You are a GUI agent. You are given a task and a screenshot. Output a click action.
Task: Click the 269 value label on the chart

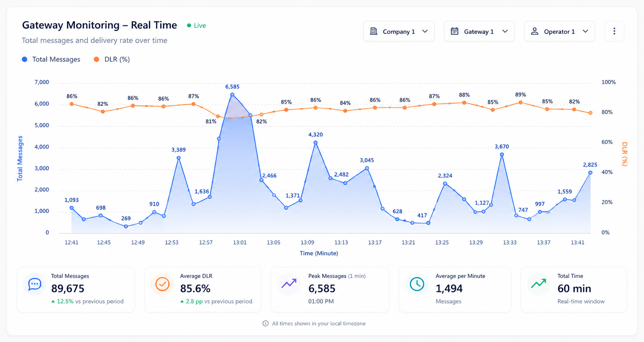[x=126, y=218]
